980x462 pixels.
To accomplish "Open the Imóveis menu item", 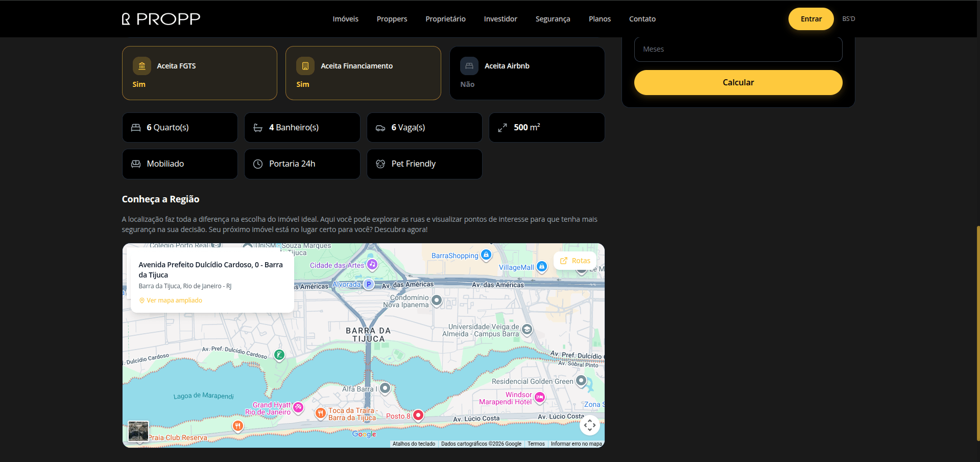I will pos(345,19).
